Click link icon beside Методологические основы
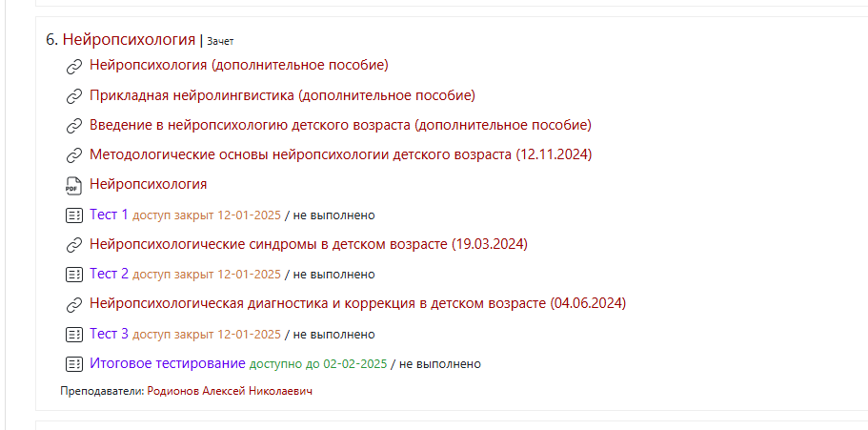 pyautogui.click(x=73, y=155)
